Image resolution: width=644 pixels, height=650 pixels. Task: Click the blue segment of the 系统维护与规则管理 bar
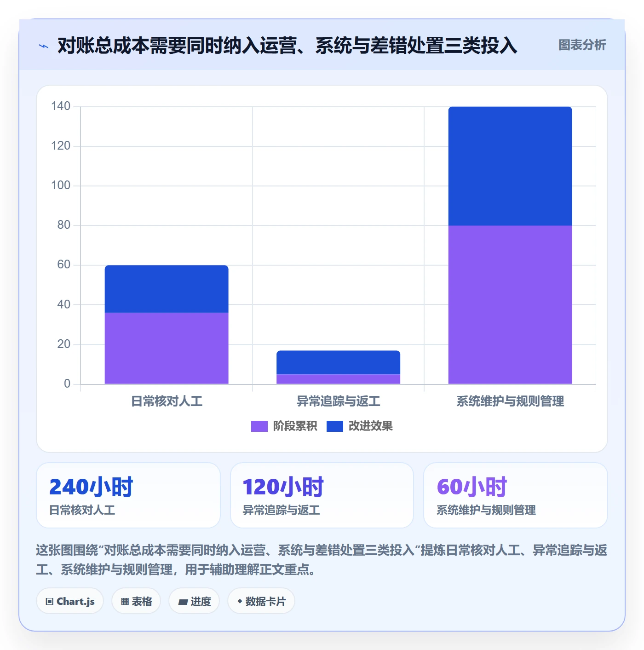510,166
